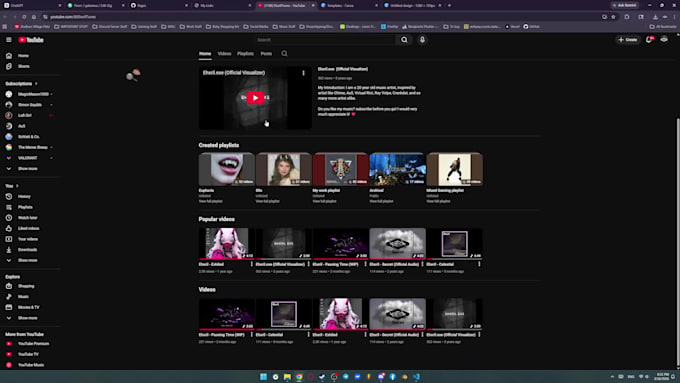The height and width of the screenshot is (383, 680).
Task: Bookmark this page with the star icon
Action: point(613,17)
